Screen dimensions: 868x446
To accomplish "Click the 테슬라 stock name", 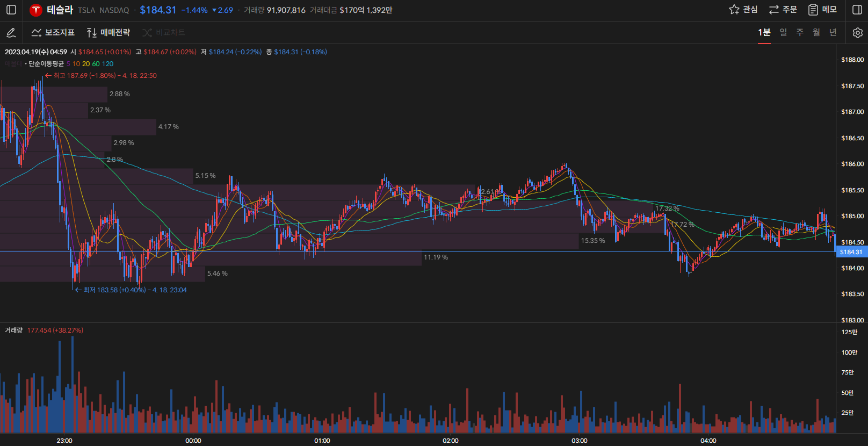I will 60,10.
